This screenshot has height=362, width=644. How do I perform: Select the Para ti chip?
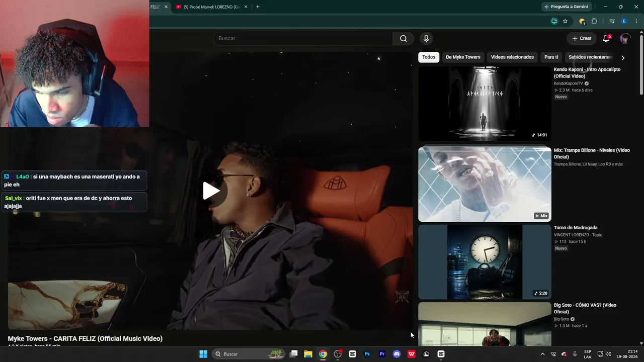[551, 57]
